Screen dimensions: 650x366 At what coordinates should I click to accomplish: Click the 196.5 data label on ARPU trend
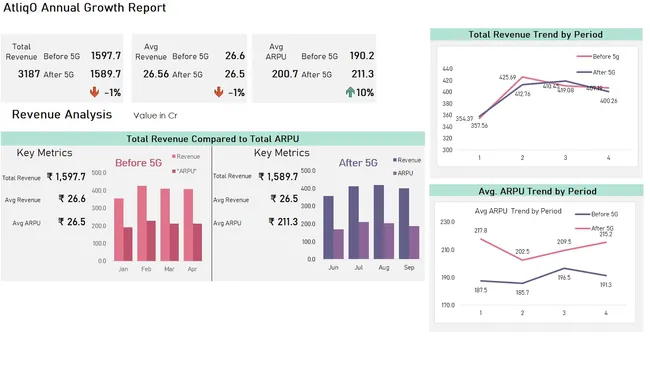click(x=564, y=278)
